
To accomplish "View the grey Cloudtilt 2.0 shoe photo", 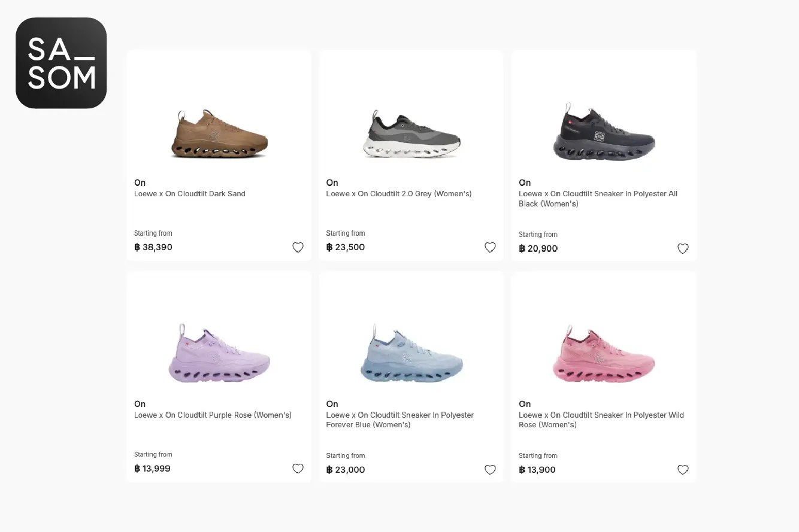I will (411, 134).
